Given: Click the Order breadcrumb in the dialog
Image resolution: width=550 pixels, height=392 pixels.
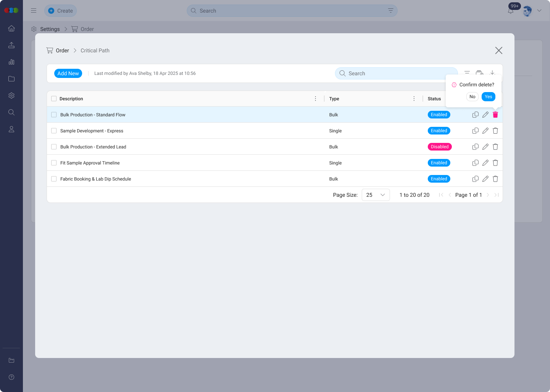Looking at the screenshot, I should (x=62, y=50).
